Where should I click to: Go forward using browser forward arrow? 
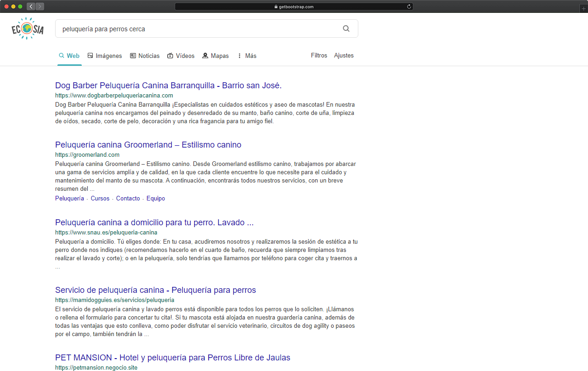pos(40,6)
